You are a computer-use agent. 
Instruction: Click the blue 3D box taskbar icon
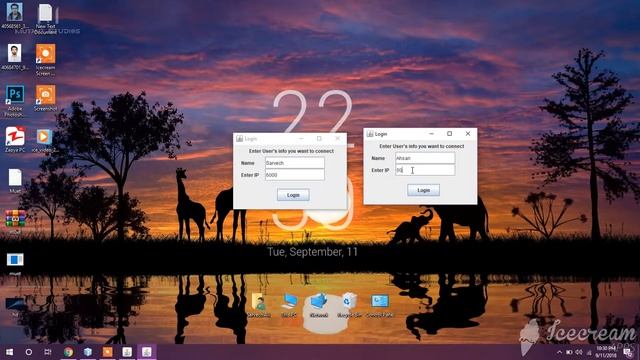88,352
